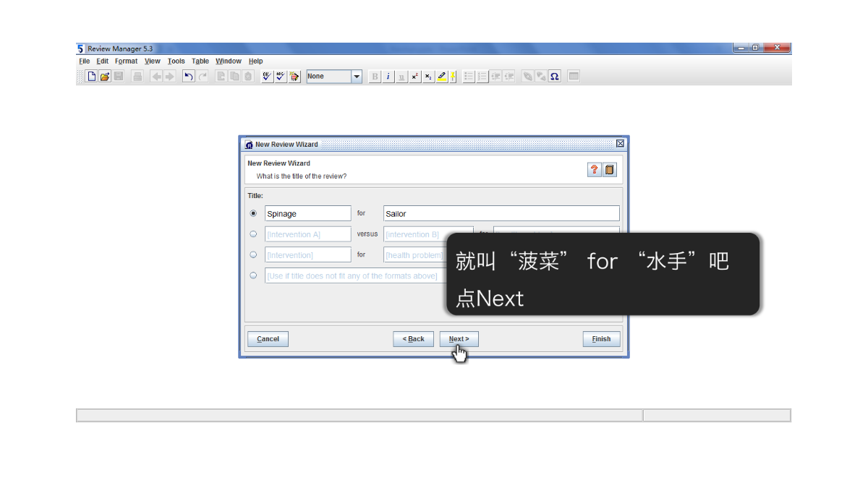
Task: Open the Table menu
Action: pos(200,61)
